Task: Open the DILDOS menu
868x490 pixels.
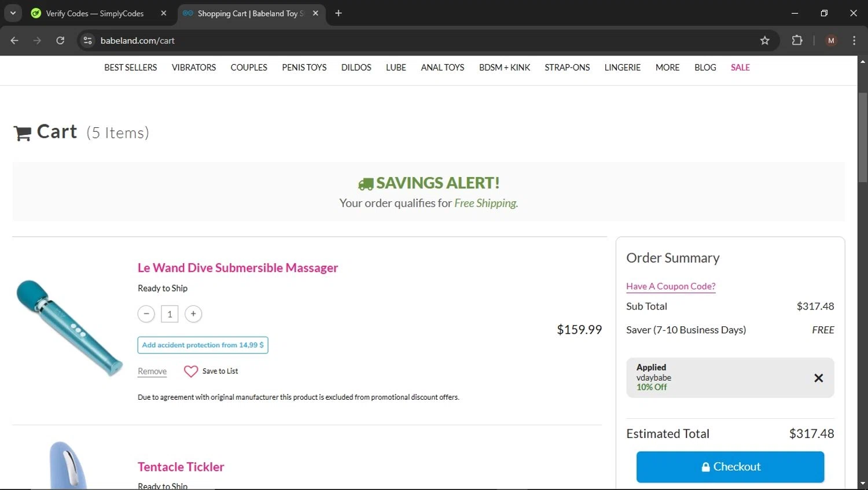Action: (x=356, y=68)
